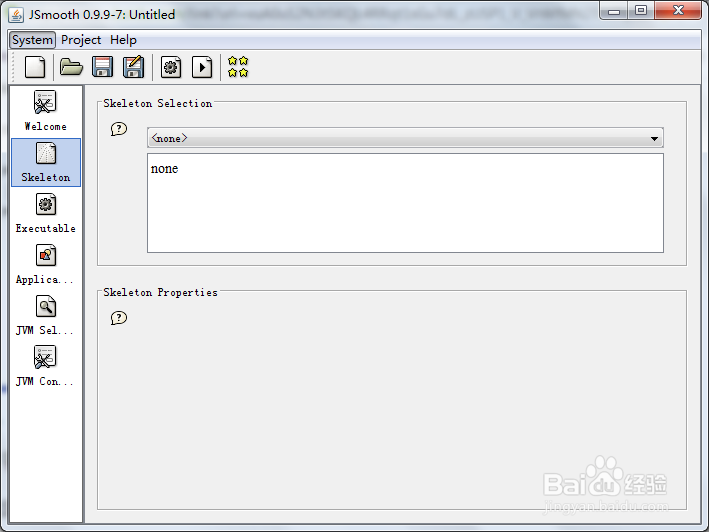Select the Skeleton sidebar section
709x532 pixels.
(46, 162)
